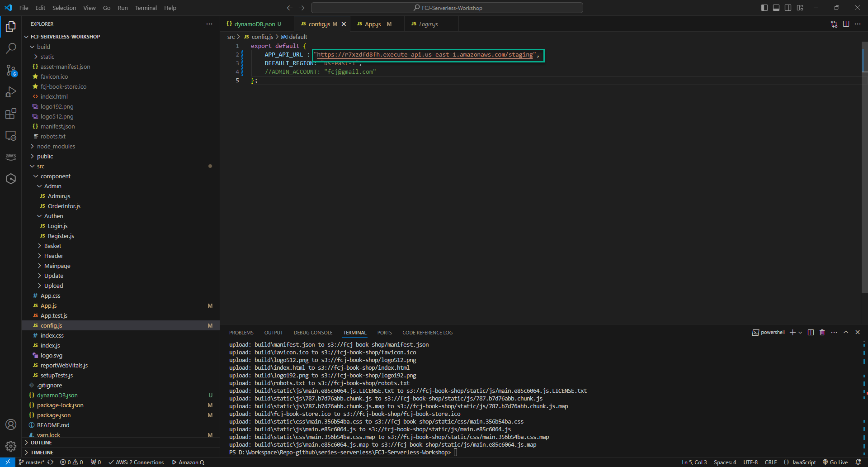Synchronize changes icon next to master branch
The width and height of the screenshot is (868, 467).
coord(51,462)
